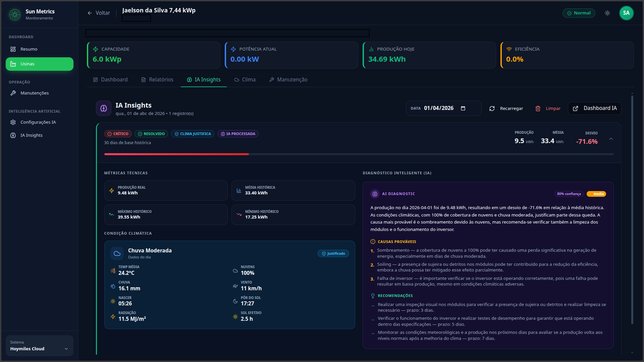Click the Voltar back link
The image size is (644, 362).
[x=99, y=13]
